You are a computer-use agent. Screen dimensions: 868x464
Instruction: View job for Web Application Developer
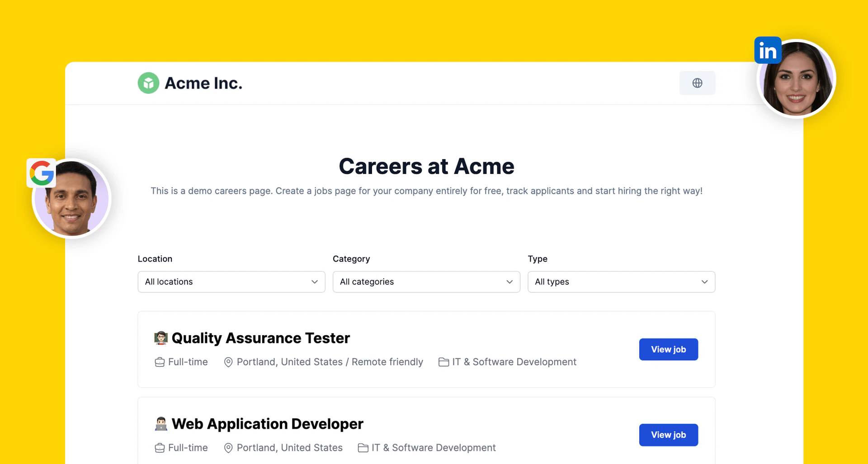668,435
